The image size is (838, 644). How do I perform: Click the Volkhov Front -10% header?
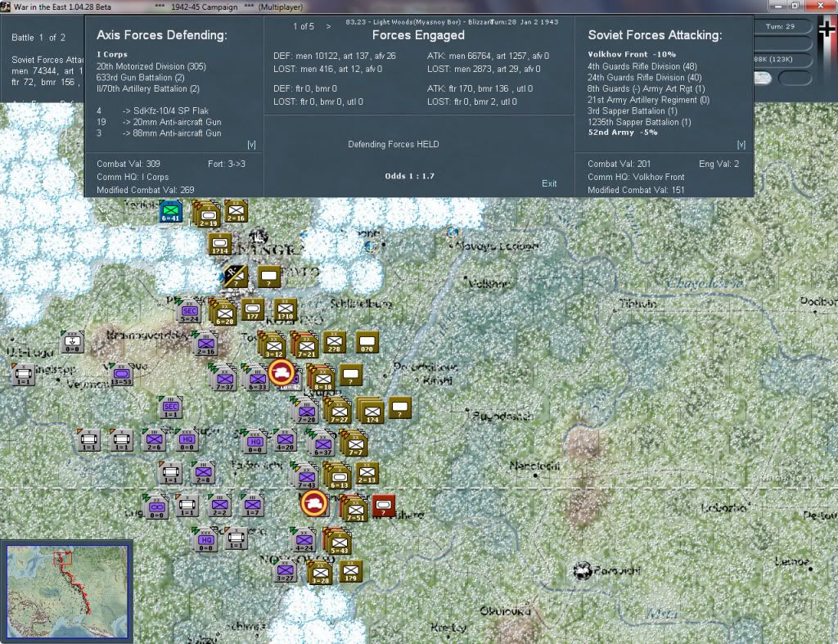coord(632,55)
